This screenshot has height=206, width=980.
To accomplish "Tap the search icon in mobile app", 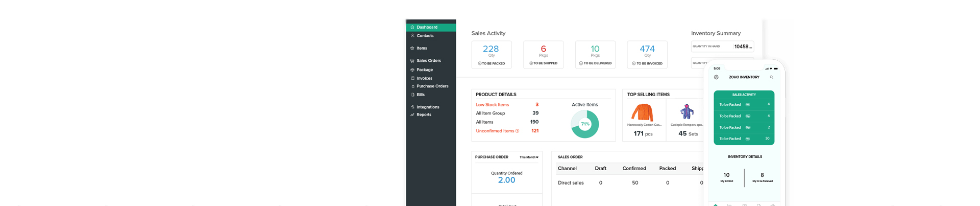I will [x=771, y=77].
